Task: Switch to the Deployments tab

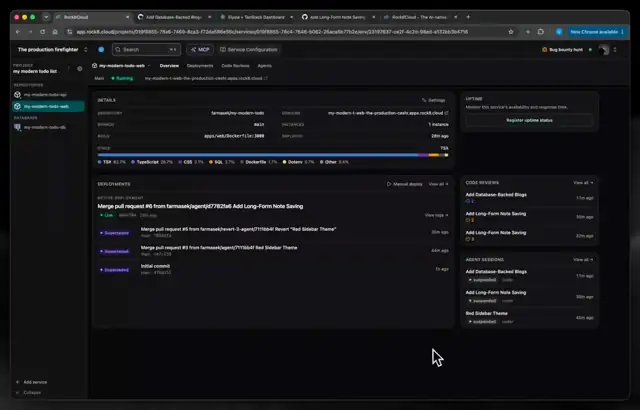Action: click(200, 66)
